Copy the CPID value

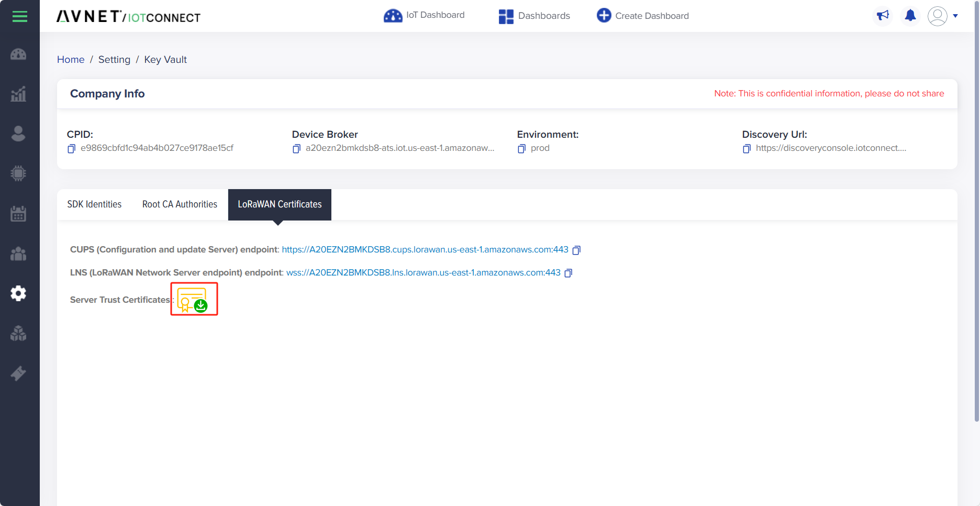point(72,149)
